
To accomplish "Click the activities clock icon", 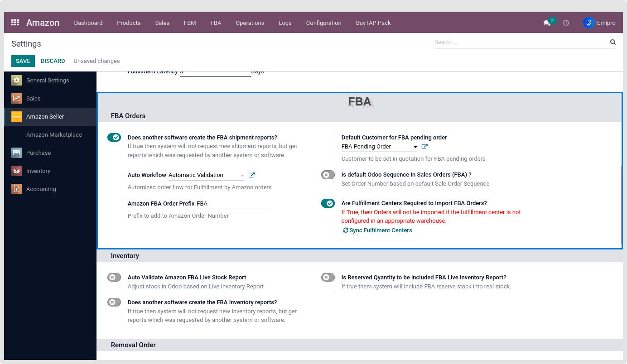I will [x=566, y=23].
